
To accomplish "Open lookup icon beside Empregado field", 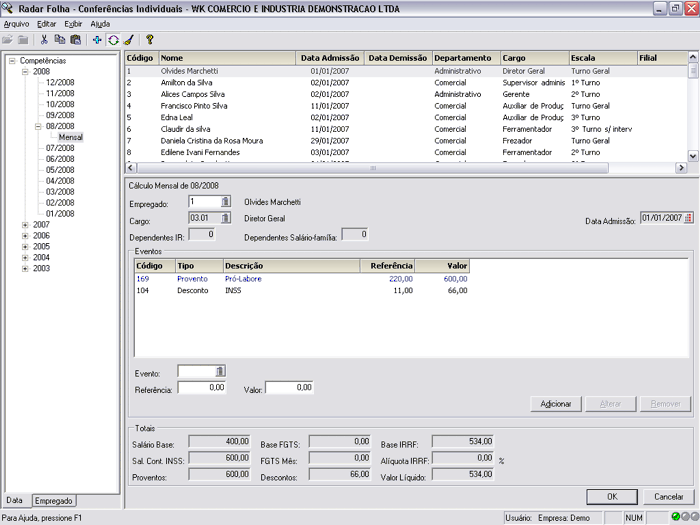I will [225, 202].
